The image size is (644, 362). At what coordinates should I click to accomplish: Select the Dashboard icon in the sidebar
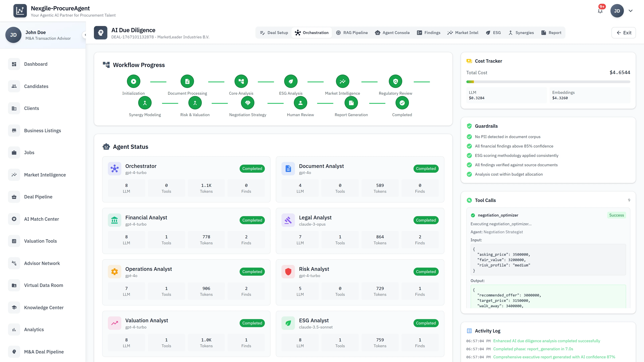tap(14, 64)
